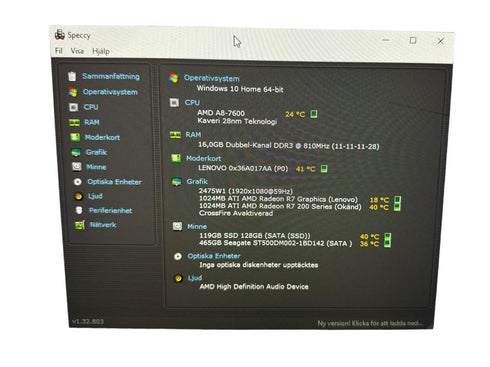Click the Optiska Enheter disc icon in summary

[178, 256]
